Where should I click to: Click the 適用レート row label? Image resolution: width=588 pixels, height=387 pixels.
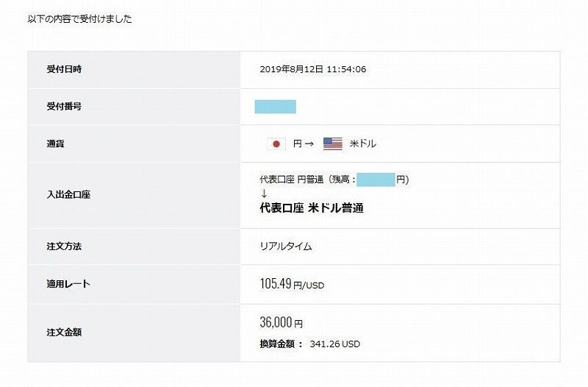(68, 284)
